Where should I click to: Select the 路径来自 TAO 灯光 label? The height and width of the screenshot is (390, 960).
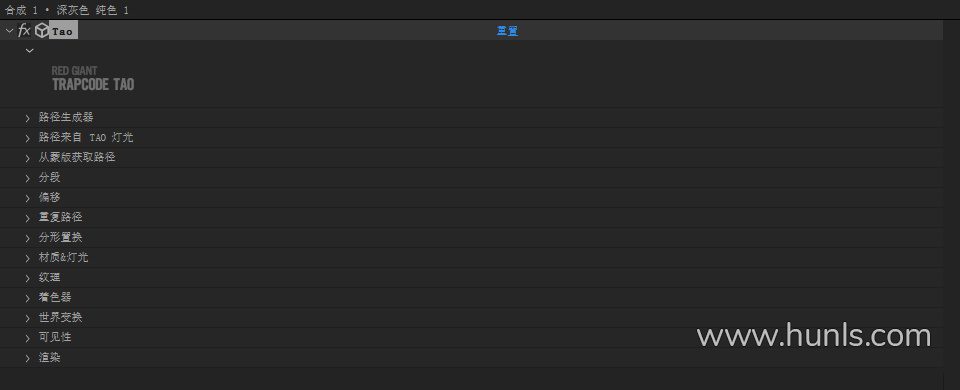(86, 137)
